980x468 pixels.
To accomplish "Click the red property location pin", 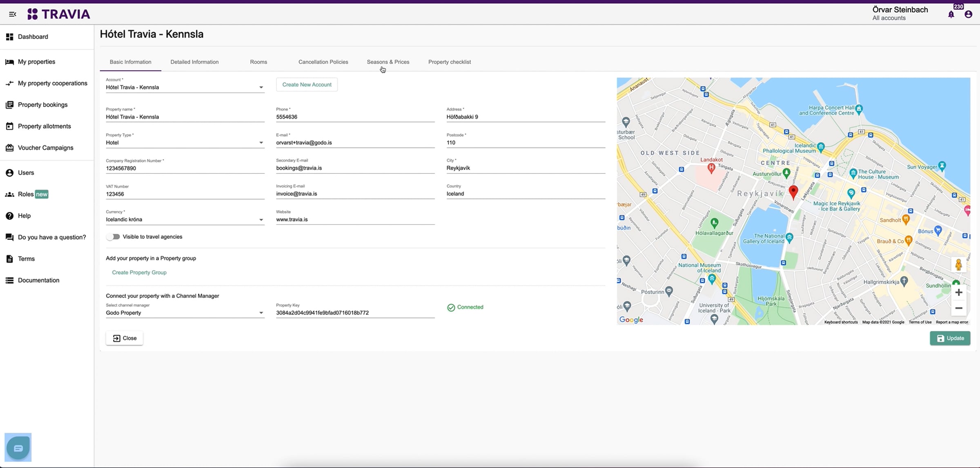I will [793, 192].
